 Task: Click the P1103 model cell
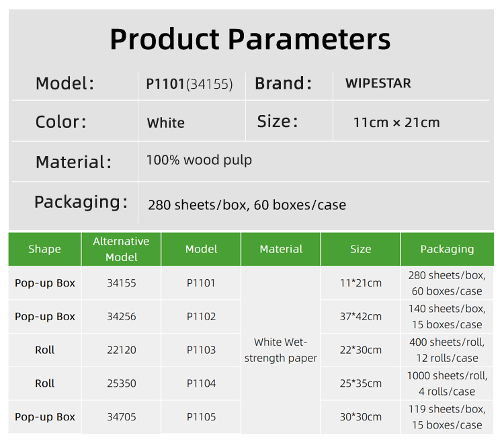[x=201, y=350]
